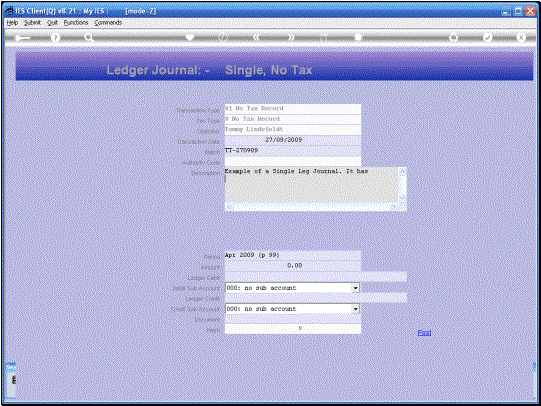Click into the Description text area
Viewport: 541px width, 406px height.
click(x=312, y=185)
